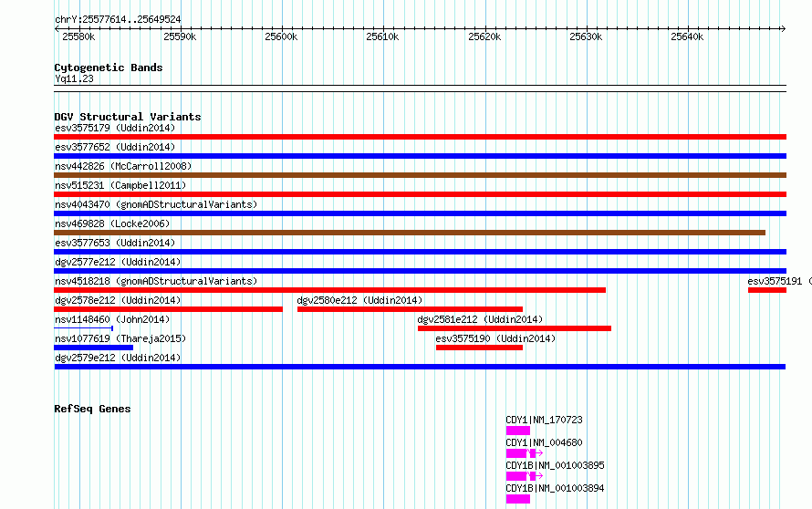
Task: Open dgv2577e212 (Uddin2014) label
Action: tap(118, 262)
